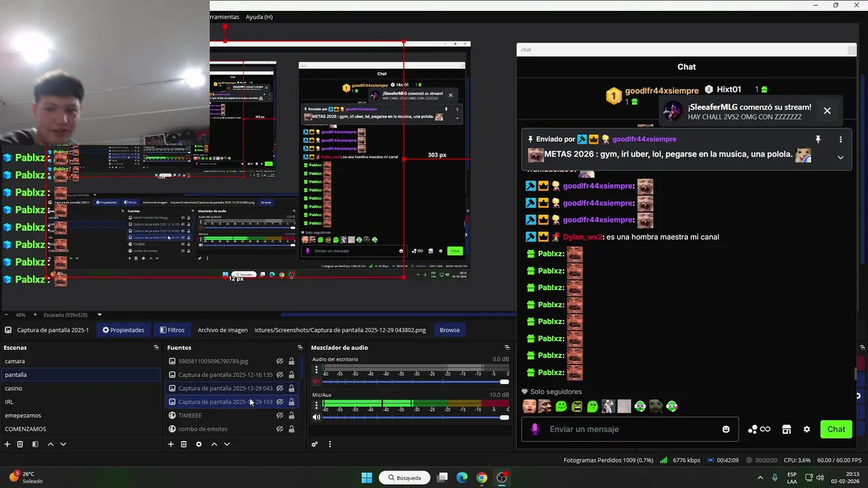868x488 pixels.
Task: Toggle visibility of the TIMEEEE source
Action: [279, 415]
